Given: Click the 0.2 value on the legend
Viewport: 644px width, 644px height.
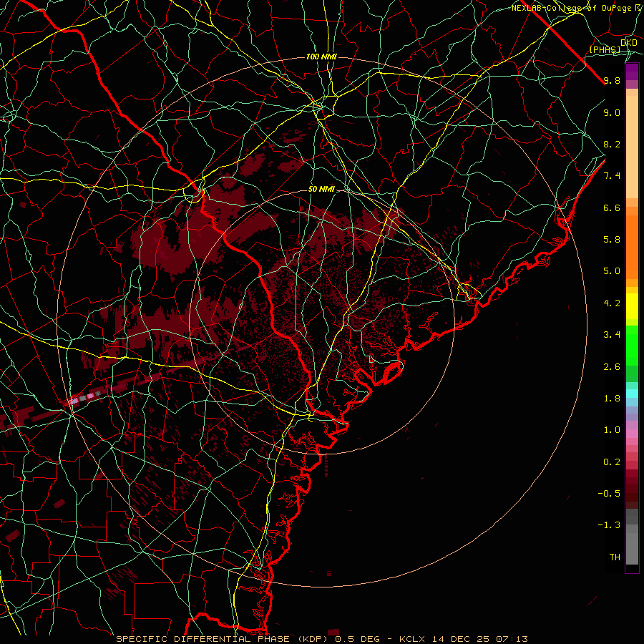Looking at the screenshot, I should point(612,462).
